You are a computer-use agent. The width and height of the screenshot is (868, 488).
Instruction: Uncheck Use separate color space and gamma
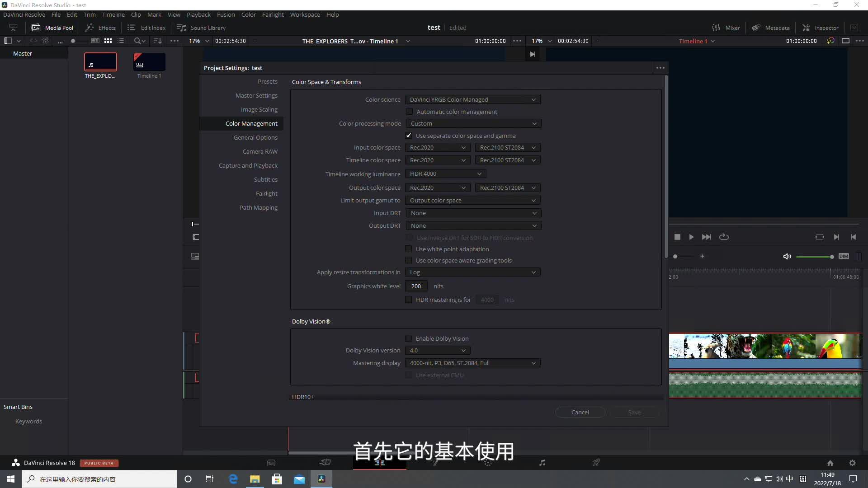(x=409, y=136)
